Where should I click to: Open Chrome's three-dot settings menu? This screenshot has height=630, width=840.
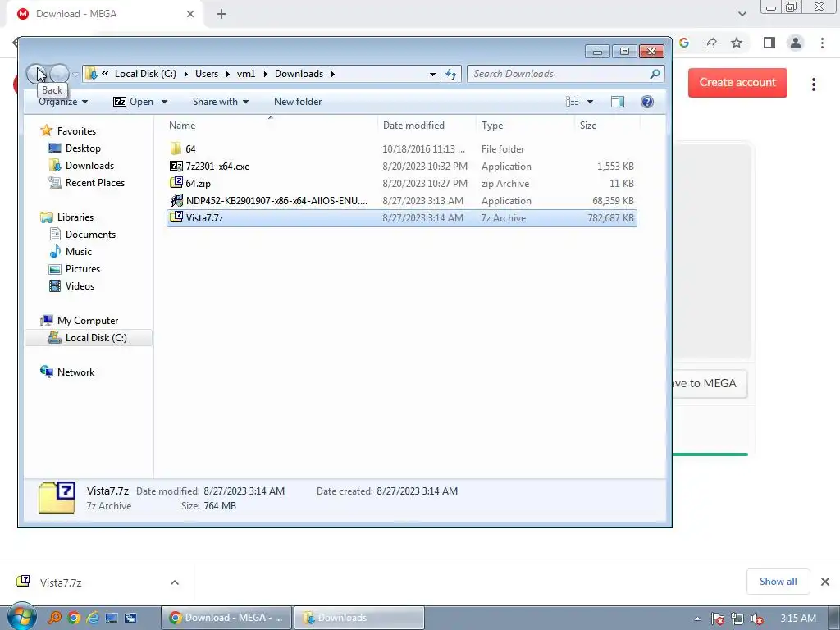pos(822,43)
